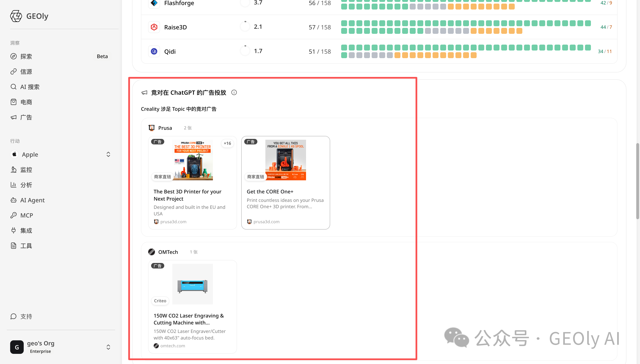The height and width of the screenshot is (364, 640).
Task: Expand the Apple brand selector chevrons
Action: (108, 154)
